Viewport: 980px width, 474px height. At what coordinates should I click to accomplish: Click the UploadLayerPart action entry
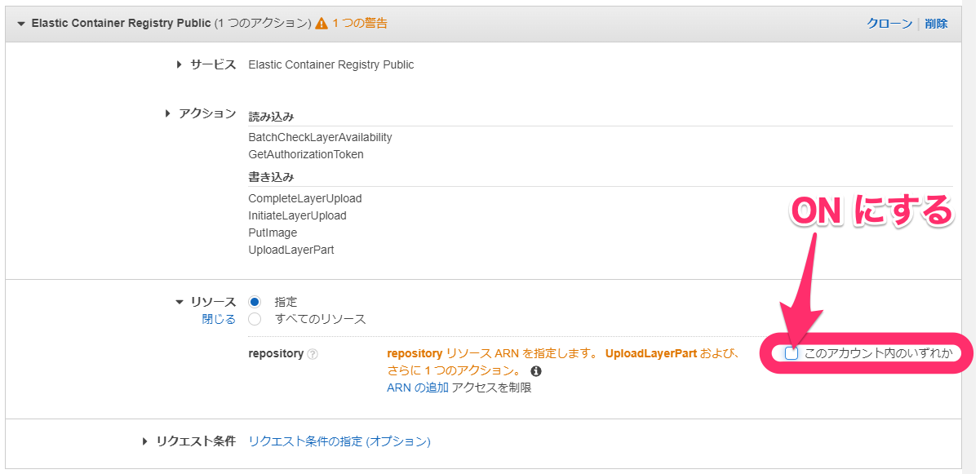[291, 250]
